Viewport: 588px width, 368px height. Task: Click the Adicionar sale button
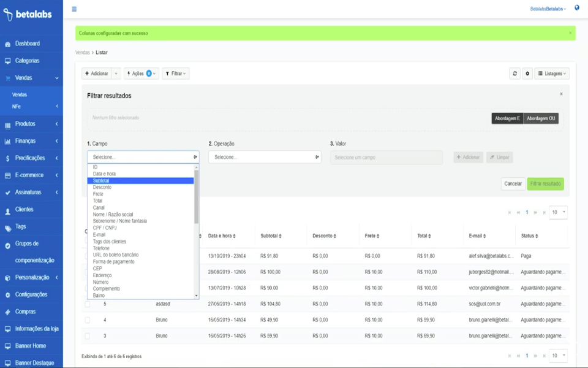tap(97, 74)
